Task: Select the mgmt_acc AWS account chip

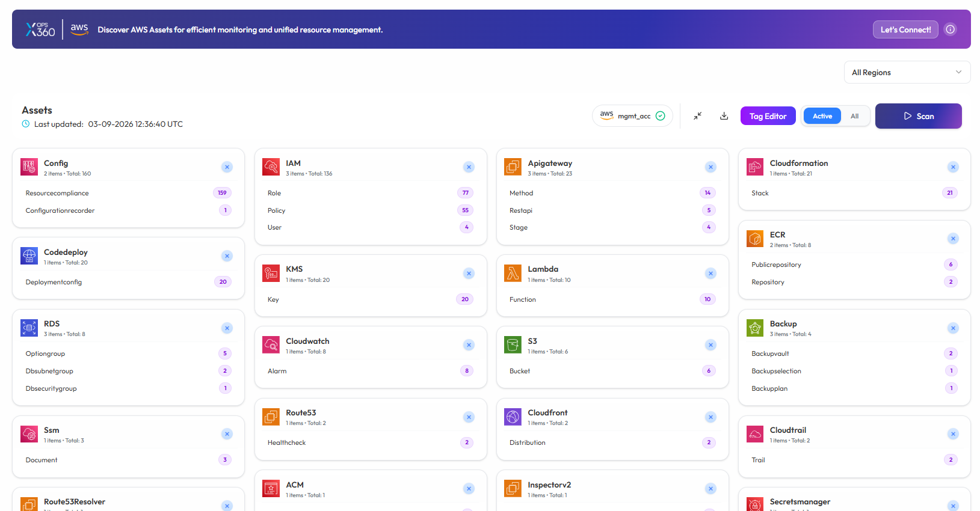Action: point(632,116)
